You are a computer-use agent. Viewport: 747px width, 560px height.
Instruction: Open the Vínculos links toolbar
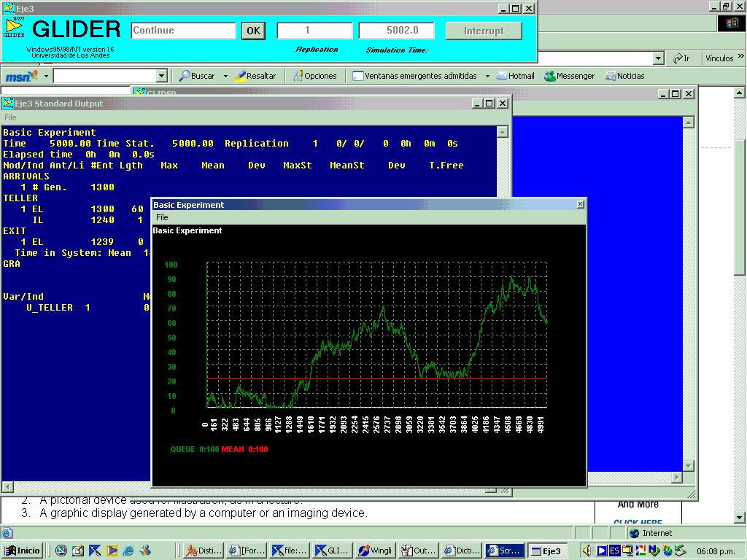click(719, 58)
